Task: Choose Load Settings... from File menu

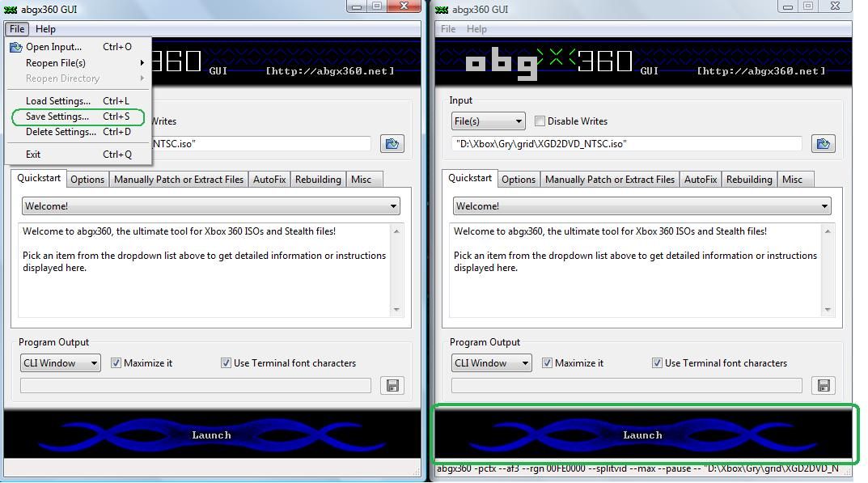Action: coord(78,101)
